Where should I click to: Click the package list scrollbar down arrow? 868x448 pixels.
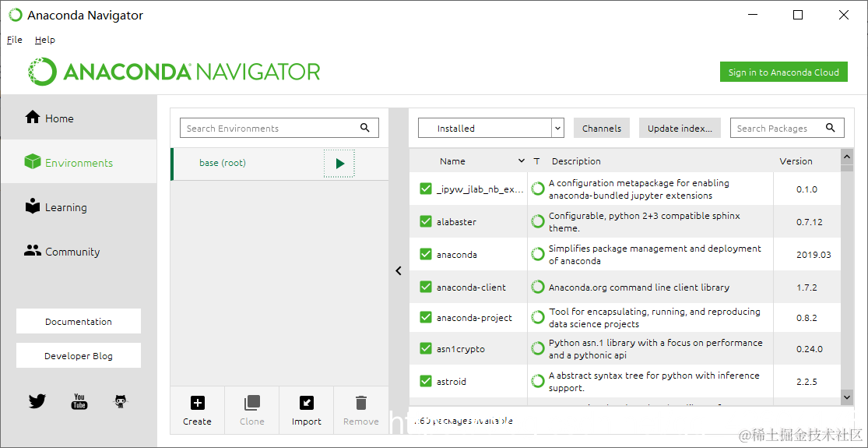pyautogui.click(x=847, y=396)
